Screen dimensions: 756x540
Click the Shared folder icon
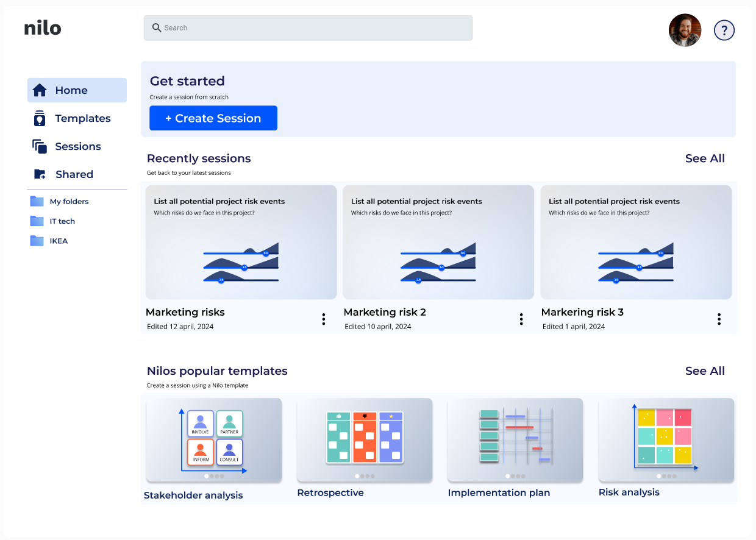point(40,174)
